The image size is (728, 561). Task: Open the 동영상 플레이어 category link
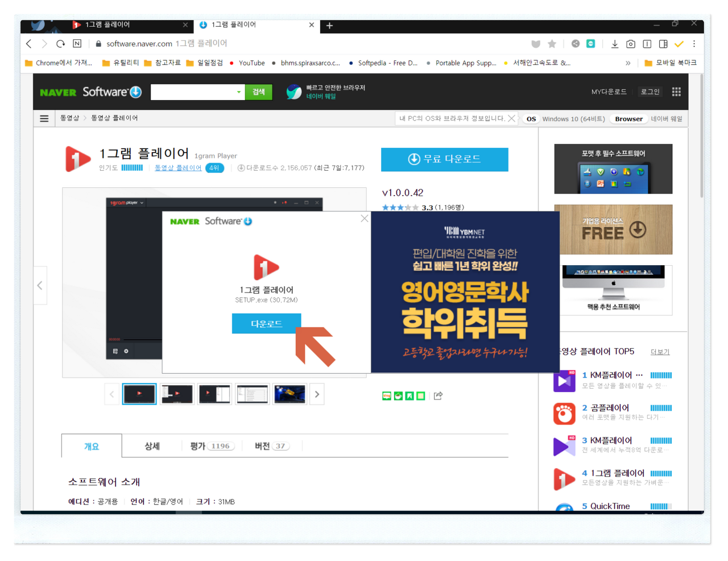178,168
